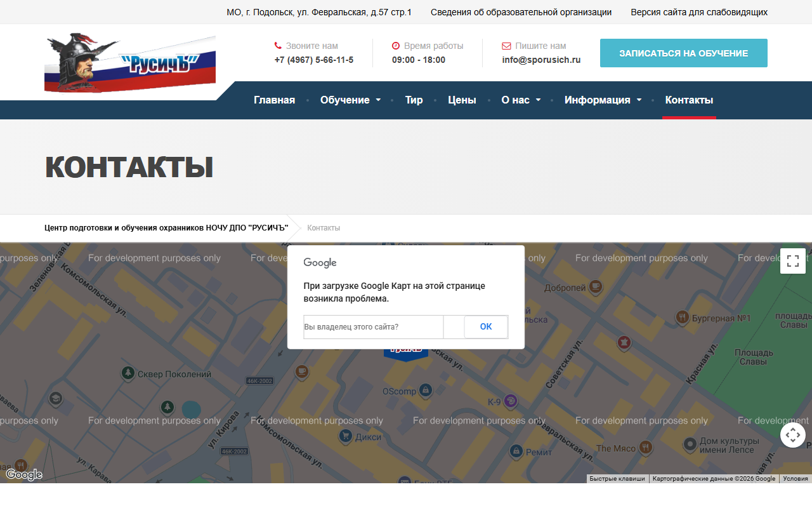812x508 pixels.
Task: Click the red phone icon
Action: coord(278,46)
